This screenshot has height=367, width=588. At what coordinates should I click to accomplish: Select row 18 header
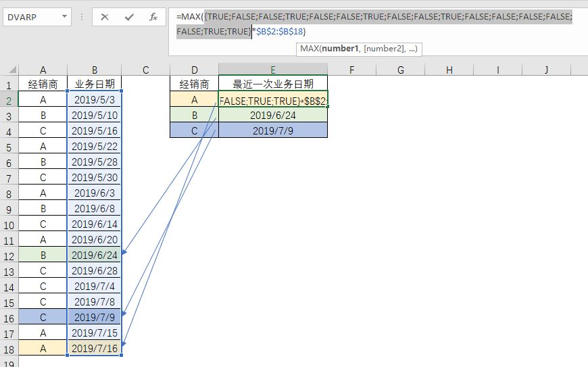9,349
